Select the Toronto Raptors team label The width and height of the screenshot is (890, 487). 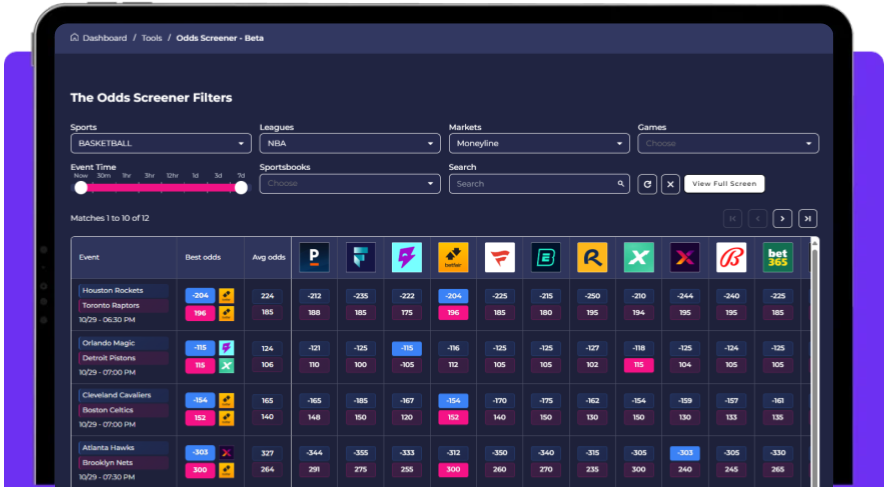pos(123,305)
